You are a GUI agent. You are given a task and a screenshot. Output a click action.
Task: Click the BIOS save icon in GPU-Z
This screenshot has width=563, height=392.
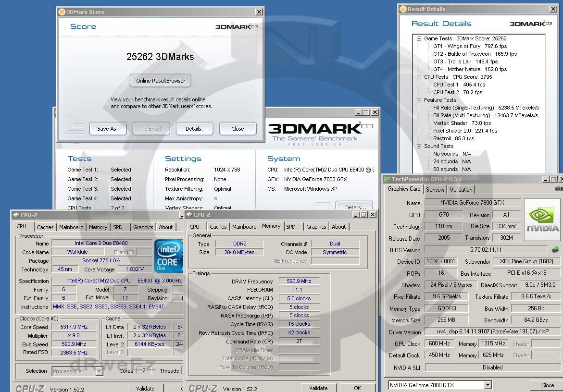coord(555,250)
